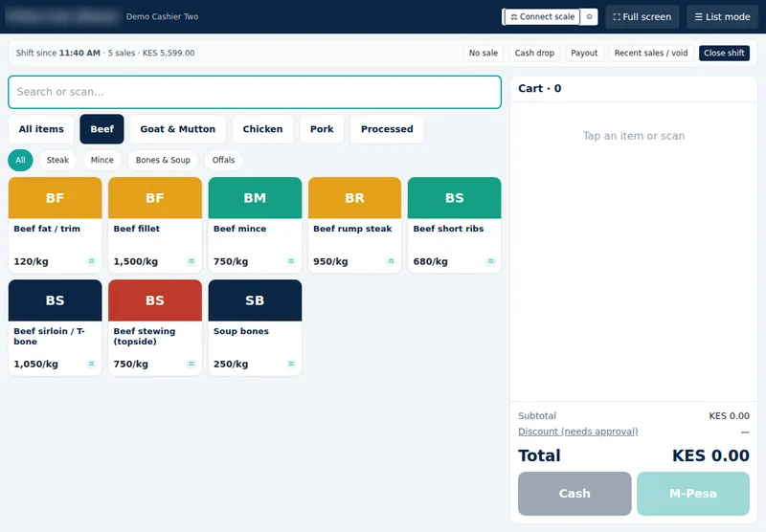766x532 pixels.
Task: Switch to List mode
Action: click(x=722, y=16)
